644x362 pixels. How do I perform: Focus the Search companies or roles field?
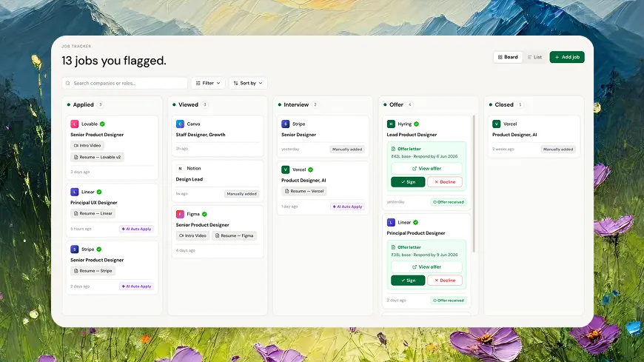[125, 83]
